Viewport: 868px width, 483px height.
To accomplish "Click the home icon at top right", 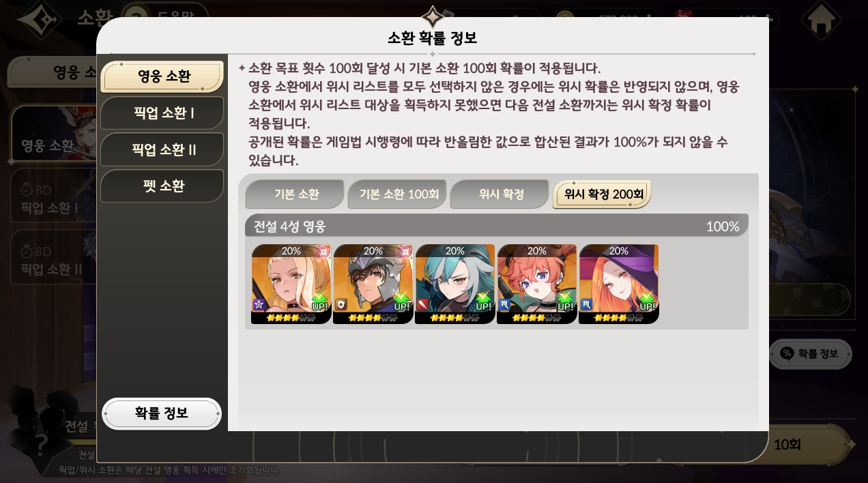I will pyautogui.click(x=820, y=20).
